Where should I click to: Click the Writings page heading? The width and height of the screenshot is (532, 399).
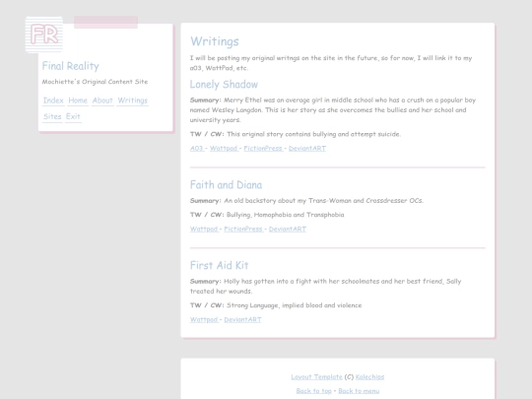215,41
